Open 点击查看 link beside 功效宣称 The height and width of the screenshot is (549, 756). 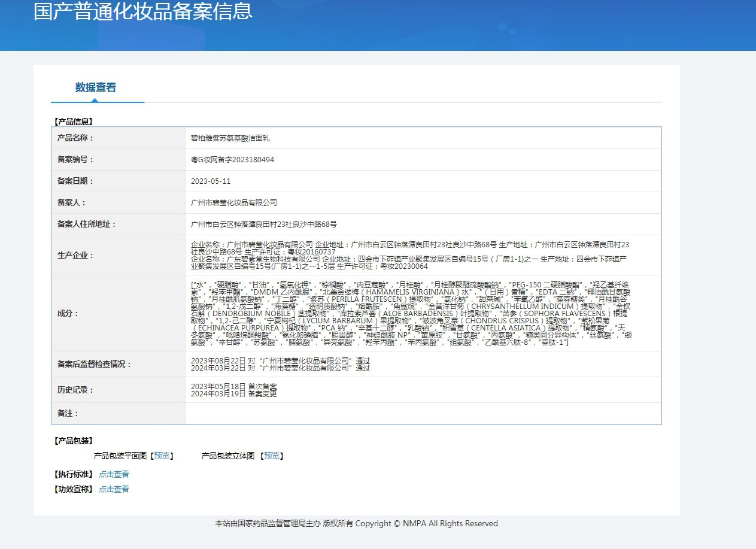pos(114,489)
